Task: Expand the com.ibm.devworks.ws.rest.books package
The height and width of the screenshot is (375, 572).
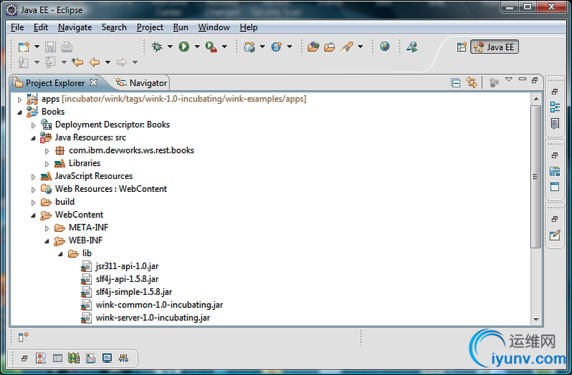Action: [x=47, y=151]
